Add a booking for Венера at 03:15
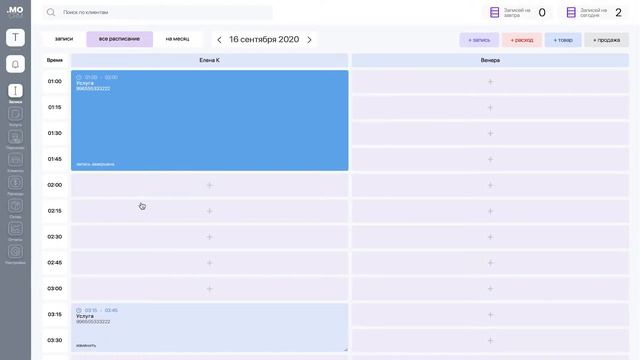 (490, 315)
